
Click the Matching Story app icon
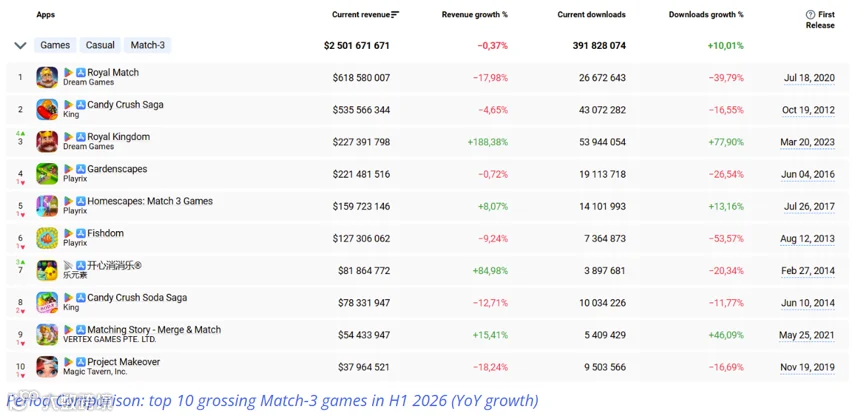(x=47, y=335)
